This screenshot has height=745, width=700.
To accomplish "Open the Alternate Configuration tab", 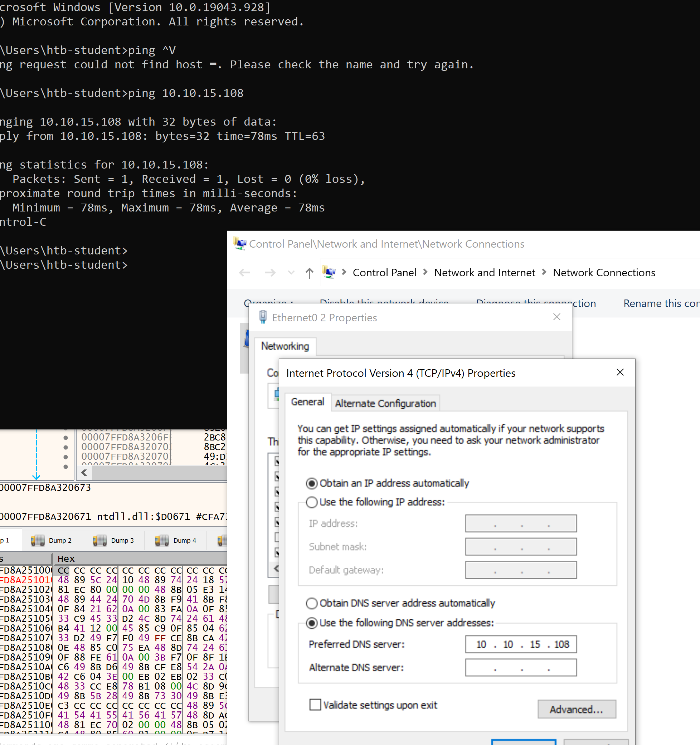I will pos(385,403).
